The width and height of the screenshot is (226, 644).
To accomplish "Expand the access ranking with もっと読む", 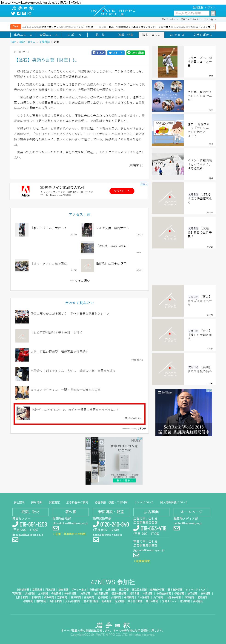I will point(80,281).
